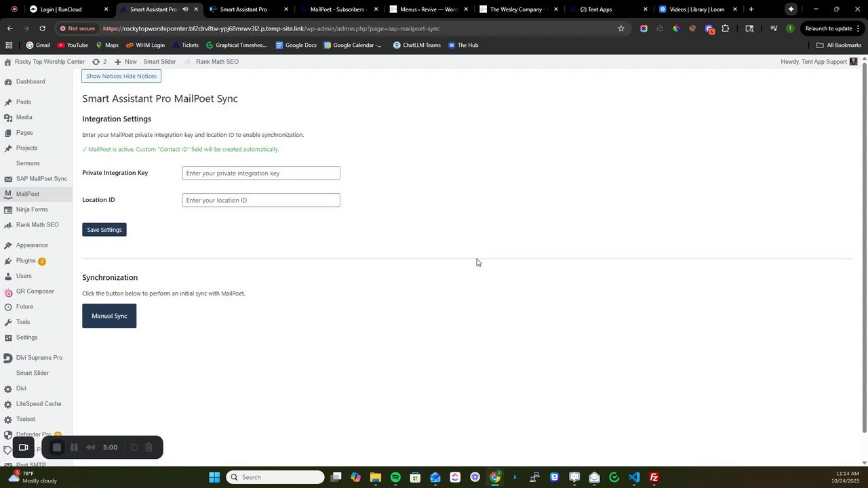Close the Menus ‹ Revive tab

466,9
